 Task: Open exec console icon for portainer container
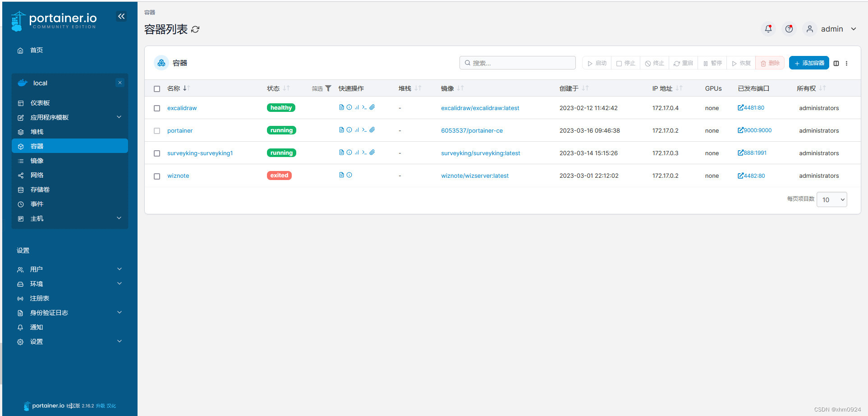click(x=364, y=130)
